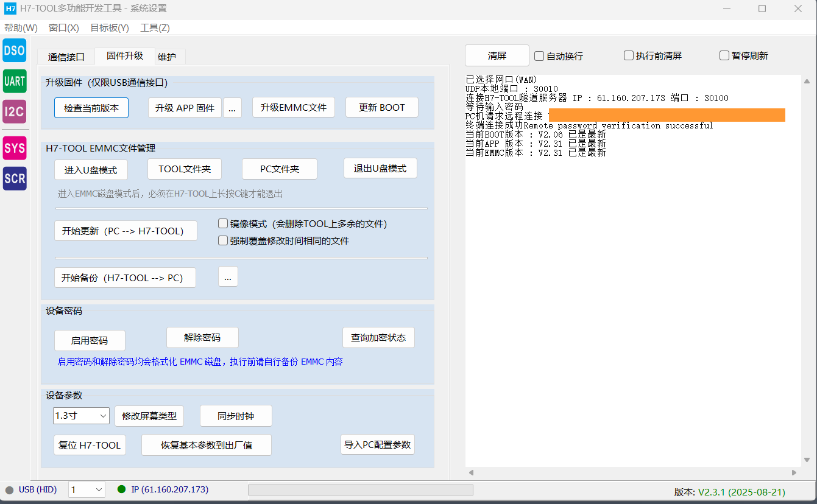Viewport: 817px width, 504px height.
Task: Click the 解除密码 button
Action: click(x=202, y=337)
